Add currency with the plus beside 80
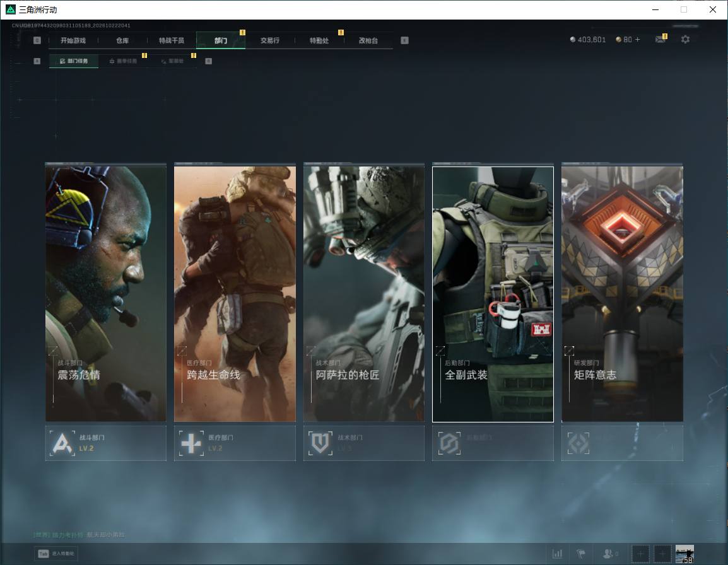The height and width of the screenshot is (565, 728). pos(637,40)
